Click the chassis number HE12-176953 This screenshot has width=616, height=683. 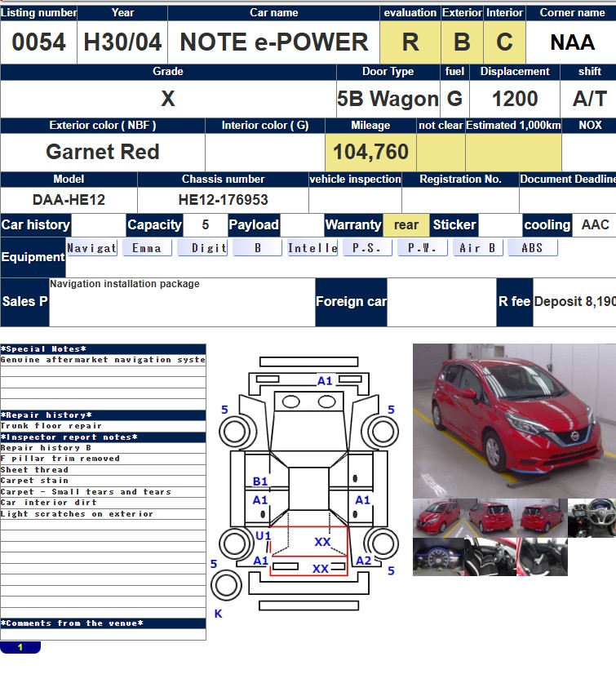(x=223, y=200)
